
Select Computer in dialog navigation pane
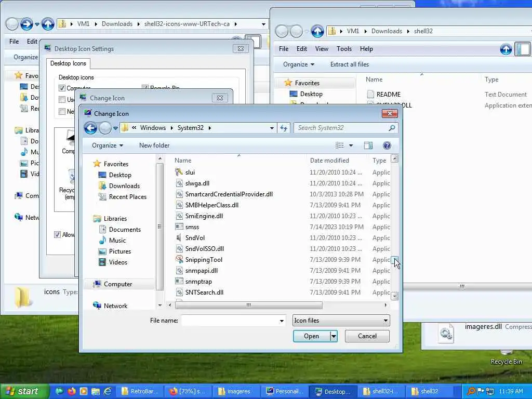(118, 284)
